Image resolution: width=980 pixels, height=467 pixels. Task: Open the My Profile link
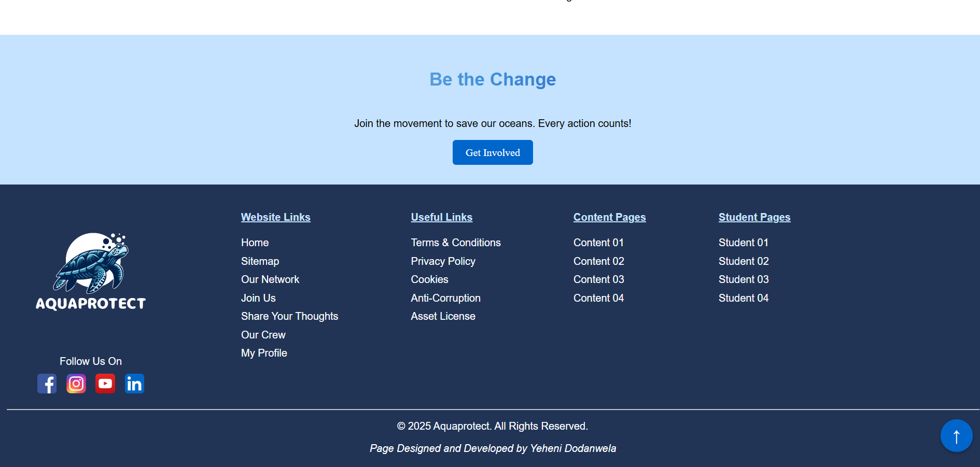[264, 353]
